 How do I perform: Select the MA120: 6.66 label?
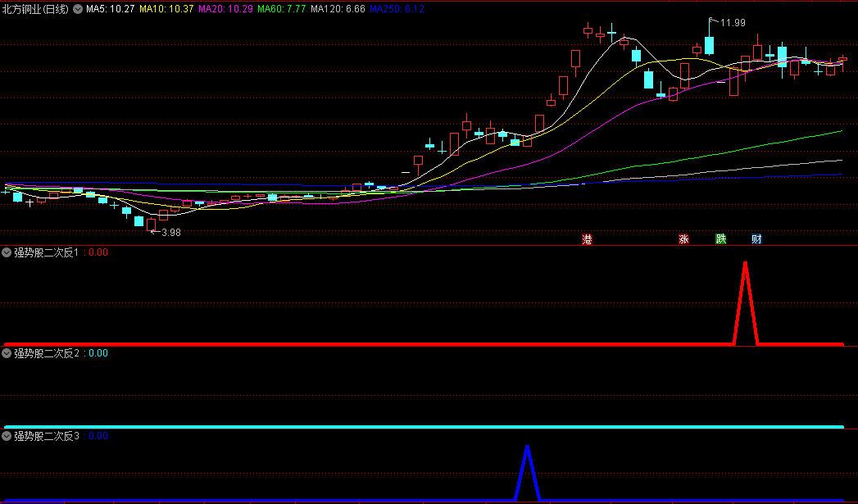(338, 9)
